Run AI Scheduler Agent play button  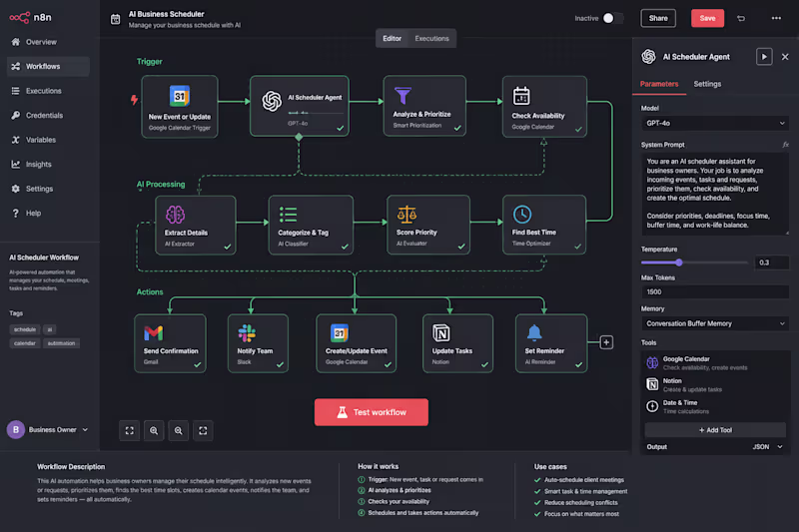point(764,57)
